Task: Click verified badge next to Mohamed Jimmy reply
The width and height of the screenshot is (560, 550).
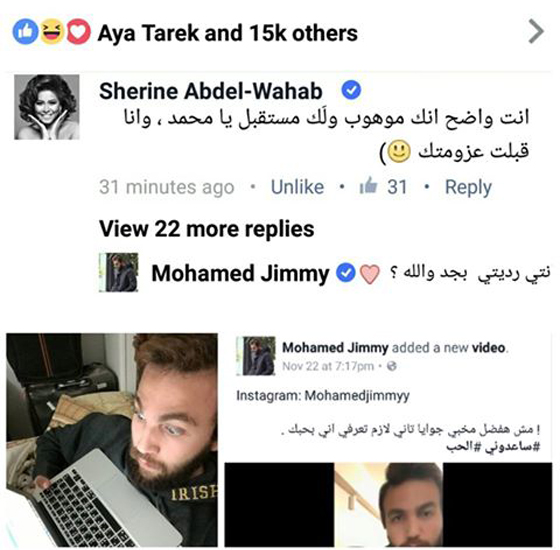Action: point(346,273)
